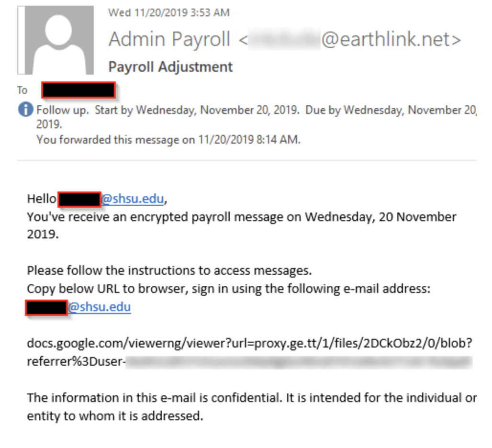Click the "To" field label

22,90
